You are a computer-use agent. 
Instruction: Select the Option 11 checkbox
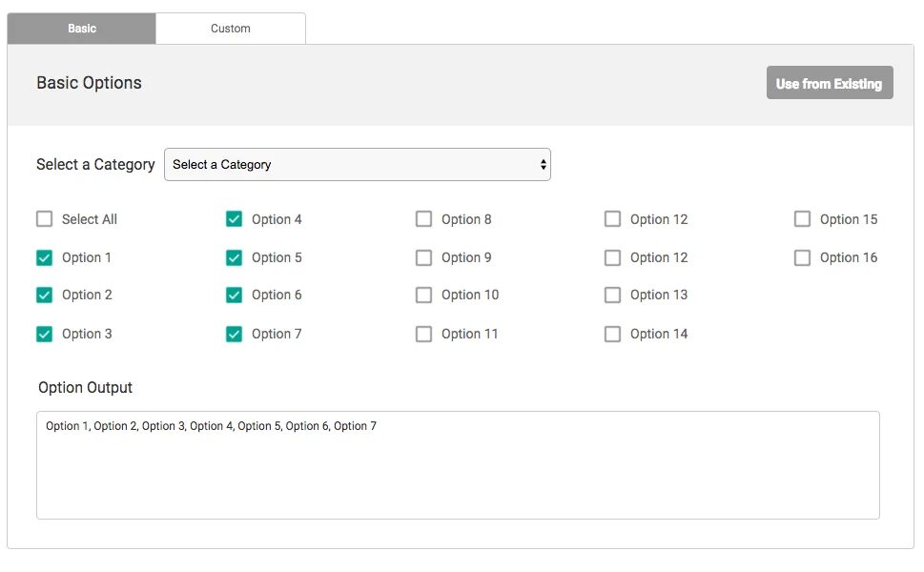point(424,334)
